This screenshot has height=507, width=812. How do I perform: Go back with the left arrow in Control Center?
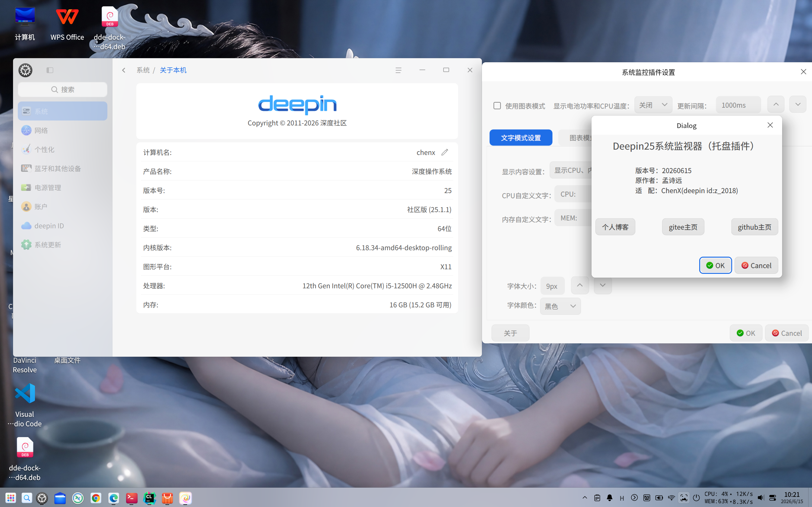point(124,70)
